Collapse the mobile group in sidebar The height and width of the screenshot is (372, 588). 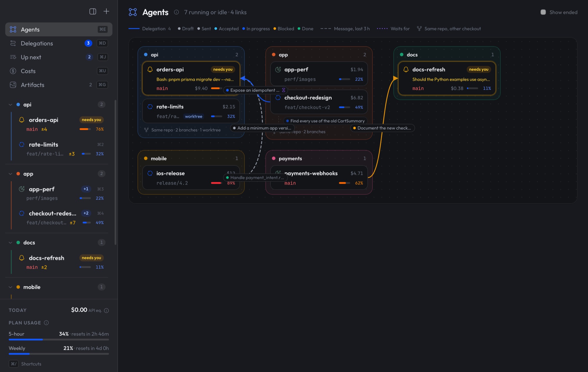point(10,287)
